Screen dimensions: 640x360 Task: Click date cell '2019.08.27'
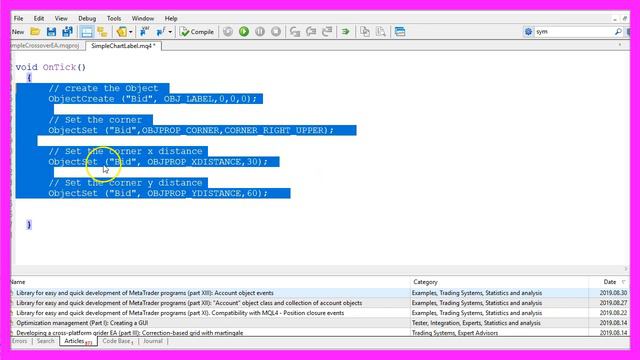[613, 303]
